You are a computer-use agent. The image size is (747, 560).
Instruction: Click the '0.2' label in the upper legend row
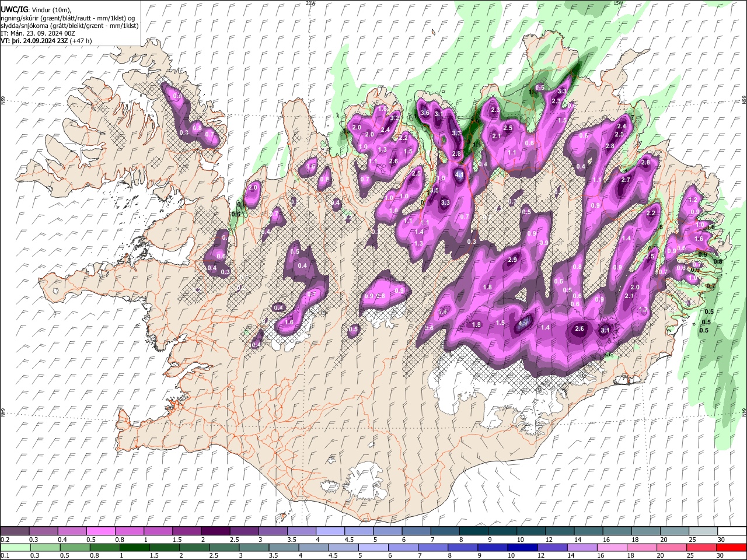tap(5, 540)
